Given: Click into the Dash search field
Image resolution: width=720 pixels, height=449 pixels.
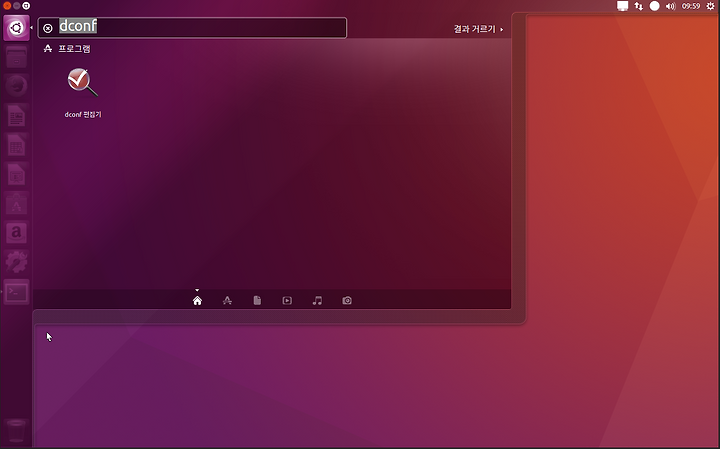Looking at the screenshot, I should point(192,28).
